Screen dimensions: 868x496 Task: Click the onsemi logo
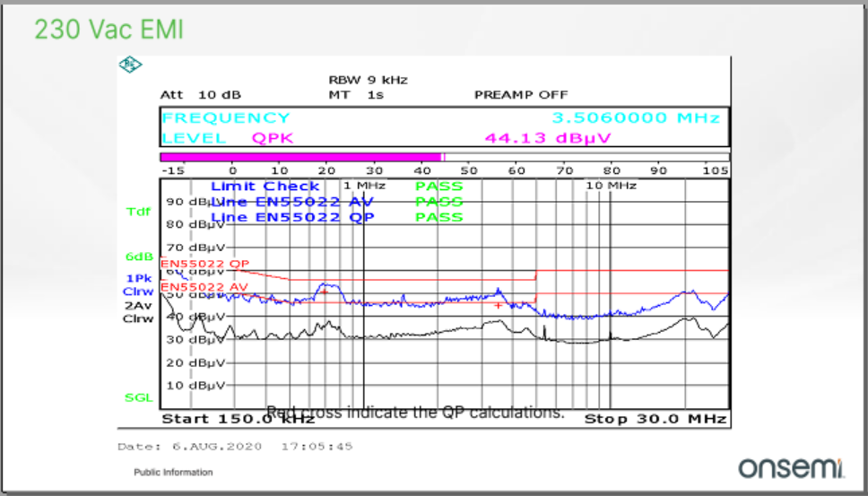coord(792,467)
